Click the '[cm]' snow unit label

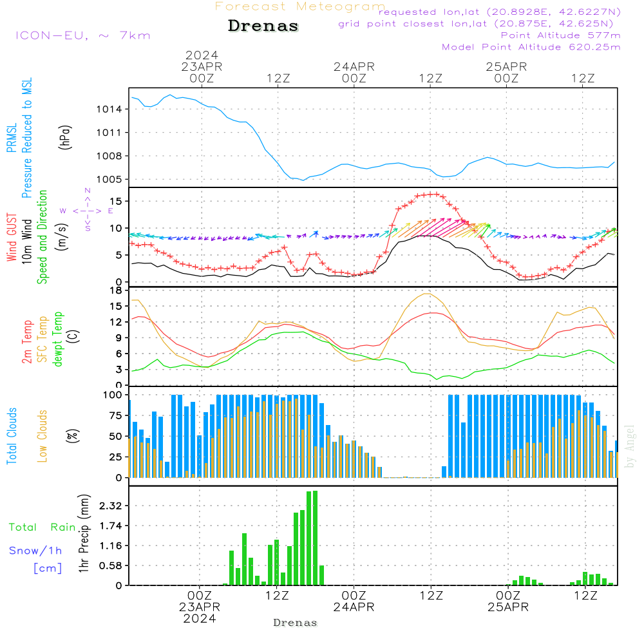pos(48,569)
